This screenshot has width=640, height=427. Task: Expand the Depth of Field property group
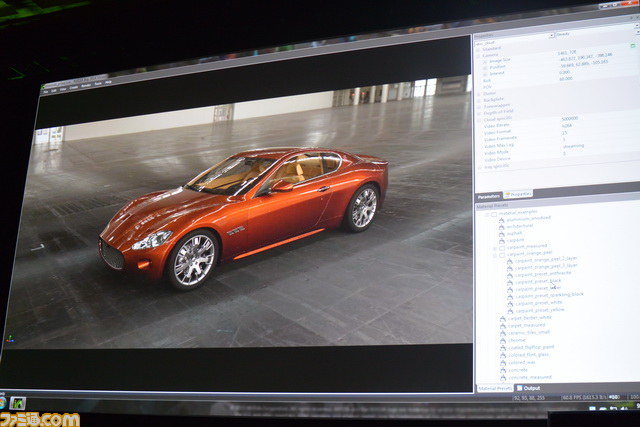479,113
